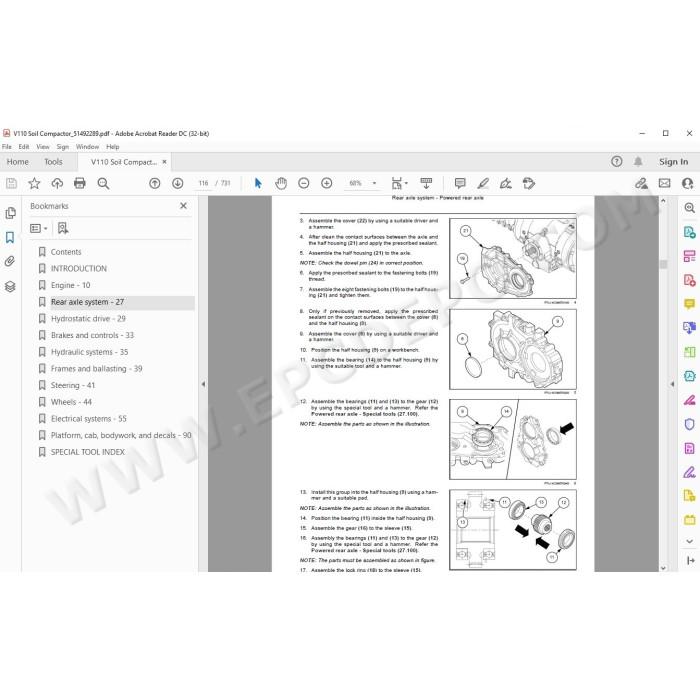The width and height of the screenshot is (700, 700).
Task: Open Wheels - 44 bookmark
Action: 71,402
